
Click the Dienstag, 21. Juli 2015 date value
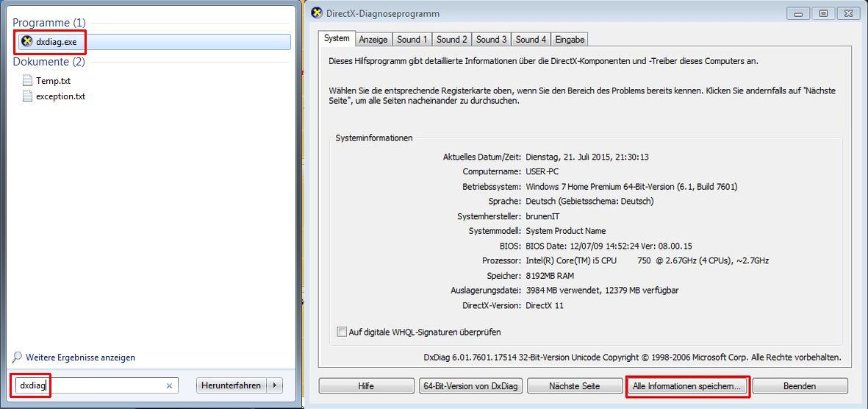coord(587,157)
